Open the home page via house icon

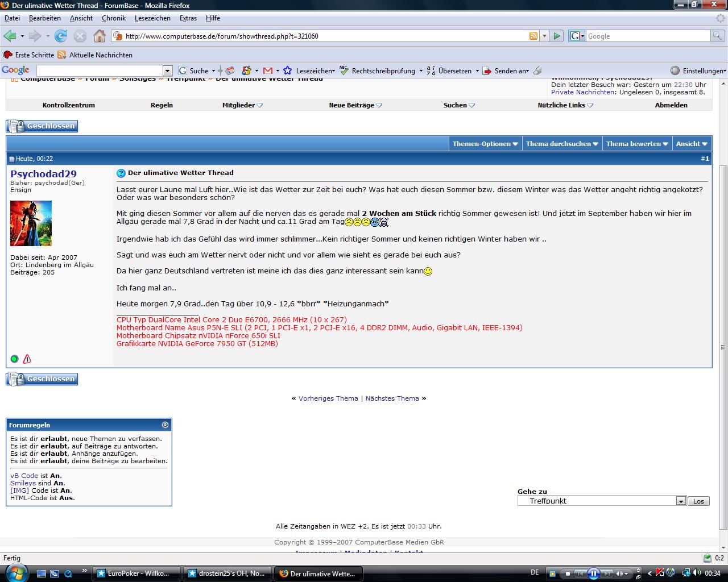click(x=100, y=36)
